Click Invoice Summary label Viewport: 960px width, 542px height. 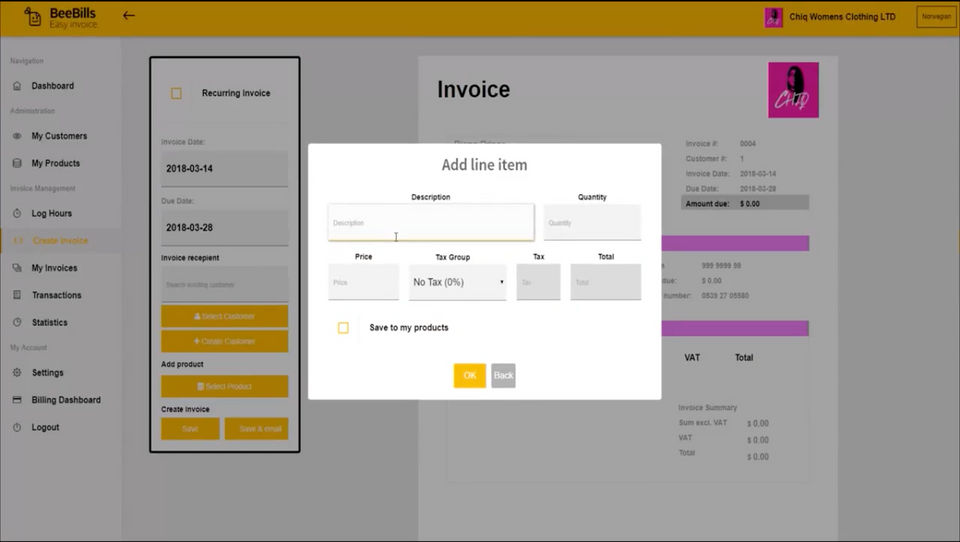(x=708, y=407)
